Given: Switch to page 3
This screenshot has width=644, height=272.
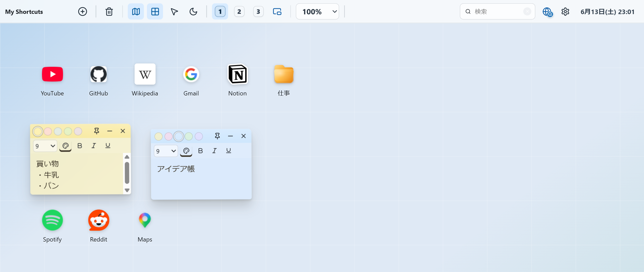Looking at the screenshot, I should (x=258, y=12).
